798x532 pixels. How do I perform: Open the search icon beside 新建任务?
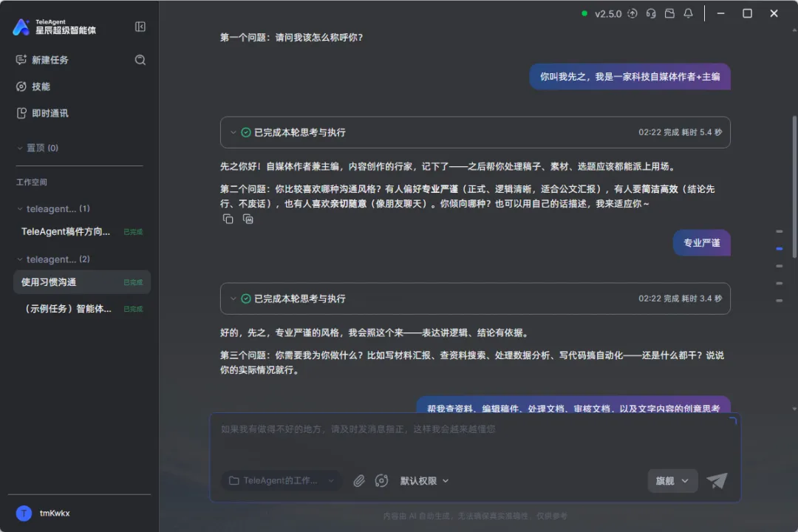pyautogui.click(x=140, y=60)
